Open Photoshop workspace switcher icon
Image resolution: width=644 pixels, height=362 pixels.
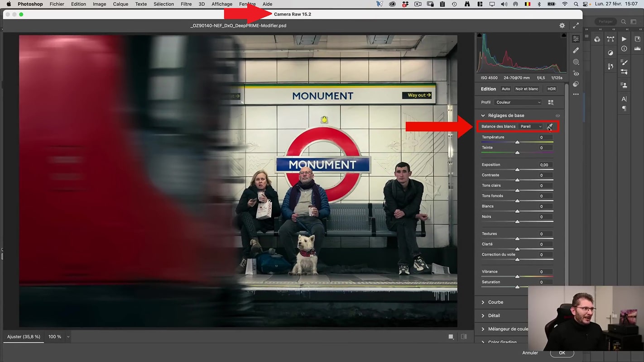[634, 21]
